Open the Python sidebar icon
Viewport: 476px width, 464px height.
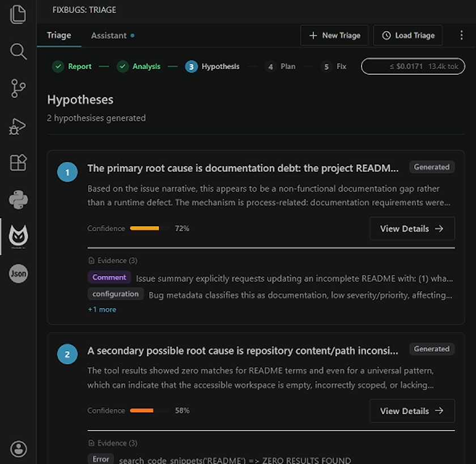(18, 199)
